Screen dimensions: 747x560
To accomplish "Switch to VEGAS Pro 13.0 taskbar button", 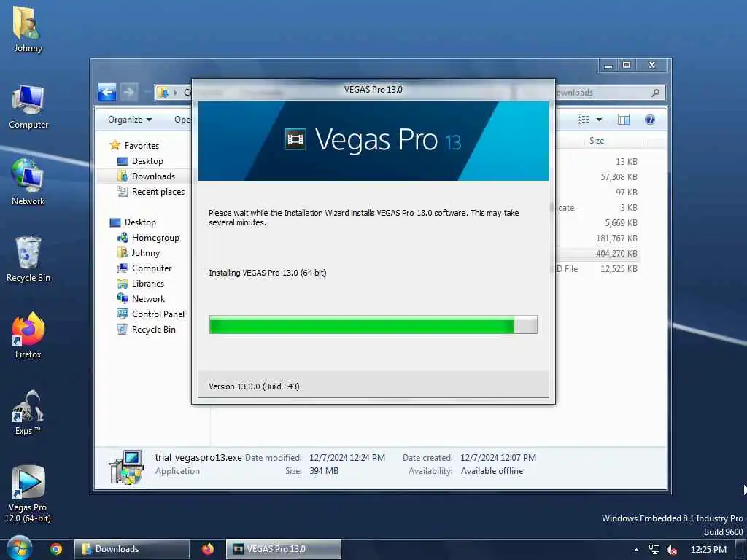I will click(x=284, y=549).
